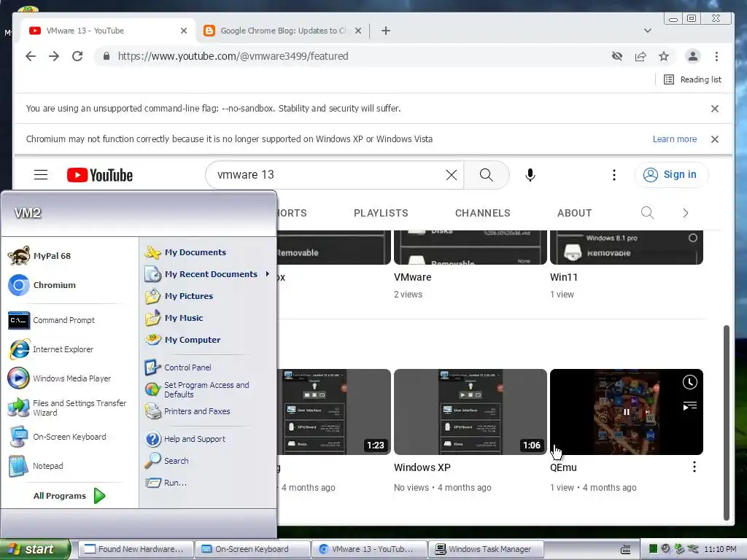Click the share page icon in address bar

click(x=640, y=56)
